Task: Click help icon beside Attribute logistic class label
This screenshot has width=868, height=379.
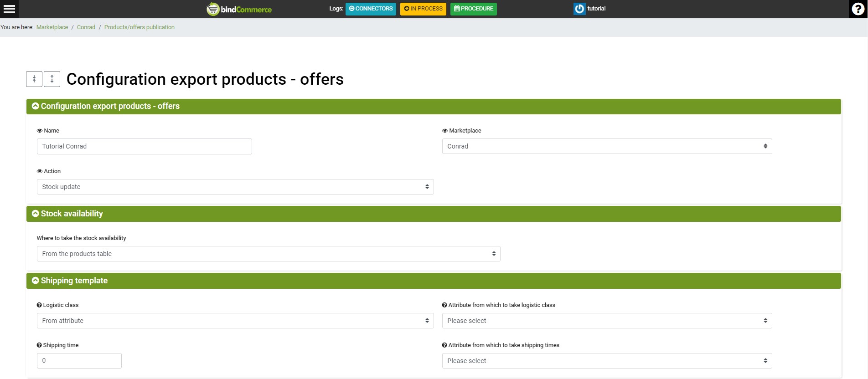Action: point(444,305)
